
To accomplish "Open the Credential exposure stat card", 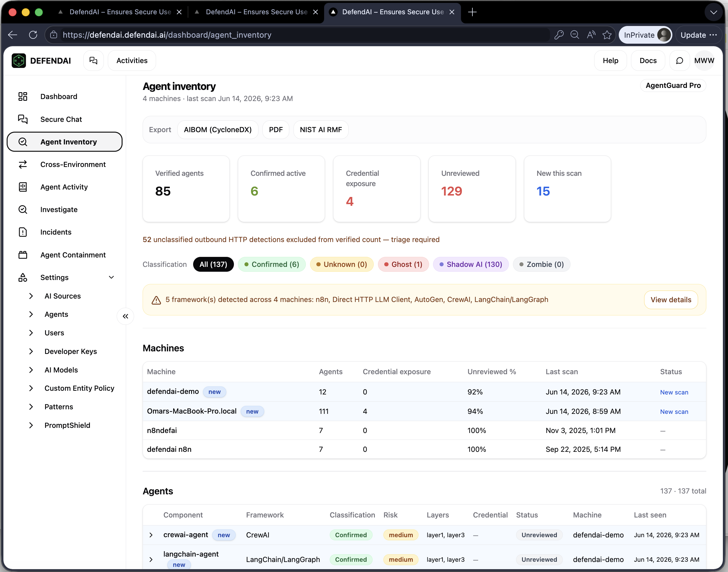I will click(377, 189).
